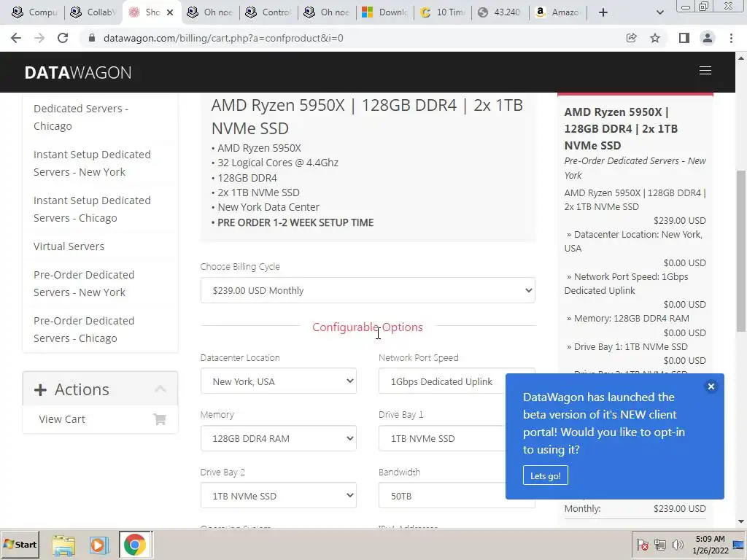Switch to the Downlc browser tab
Viewport: 747px width, 560px height.
[385, 12]
